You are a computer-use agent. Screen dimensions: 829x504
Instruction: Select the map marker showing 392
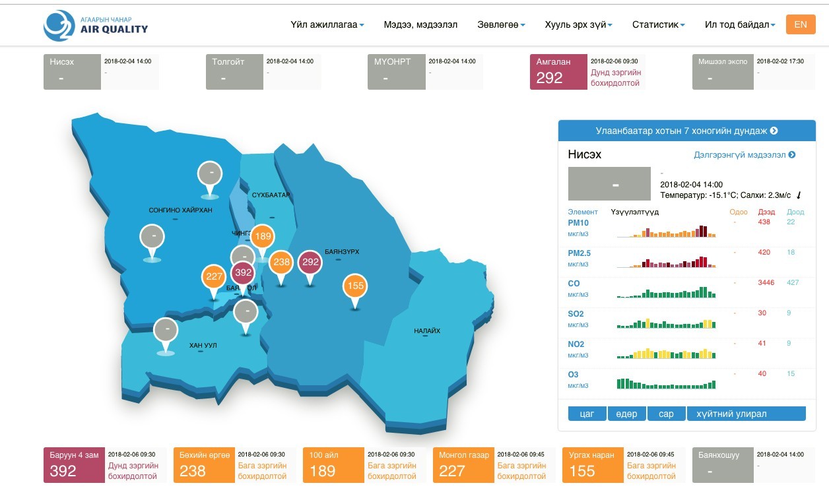(x=244, y=272)
